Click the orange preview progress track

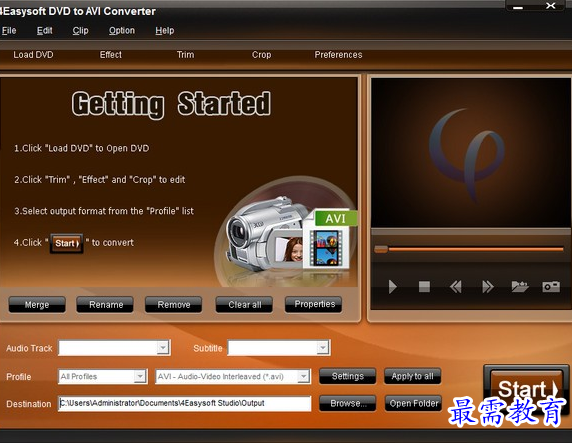(x=476, y=249)
